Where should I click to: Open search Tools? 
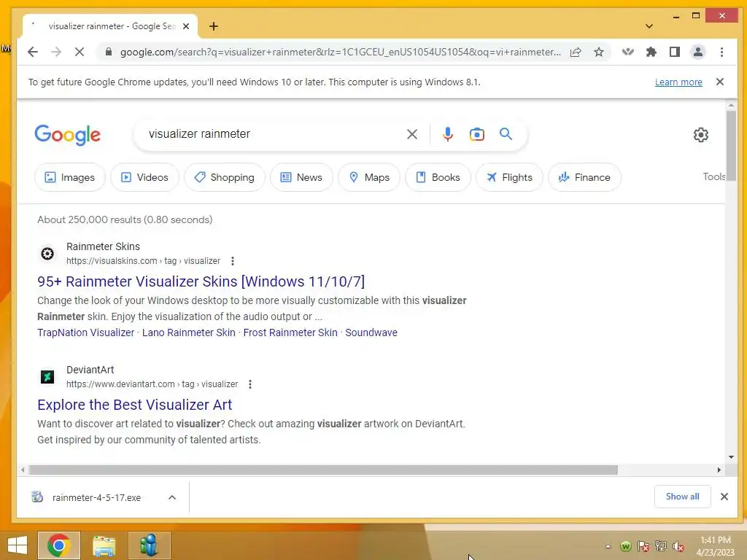[714, 176]
